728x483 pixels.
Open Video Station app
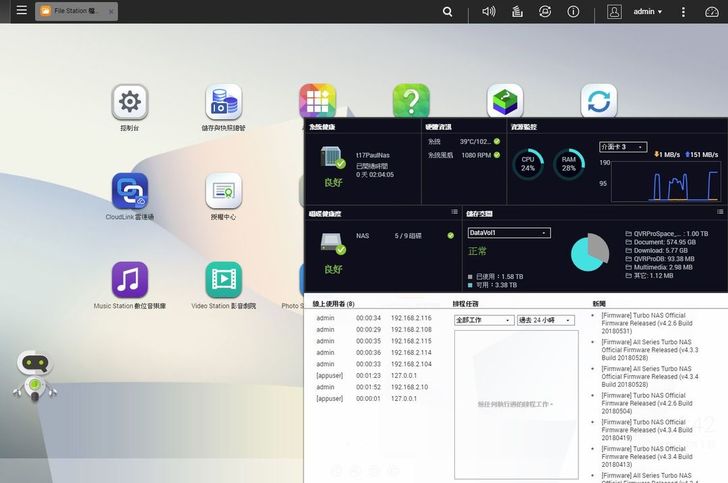(223, 279)
